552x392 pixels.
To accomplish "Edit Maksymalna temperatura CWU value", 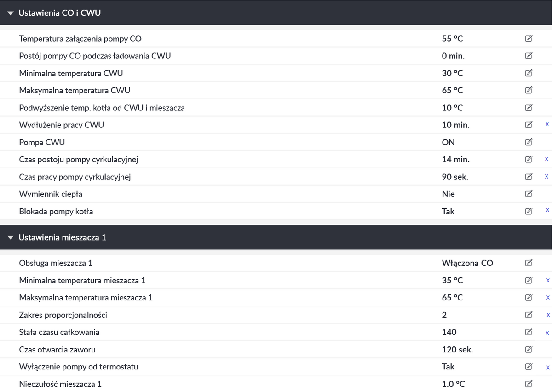I will point(529,90).
